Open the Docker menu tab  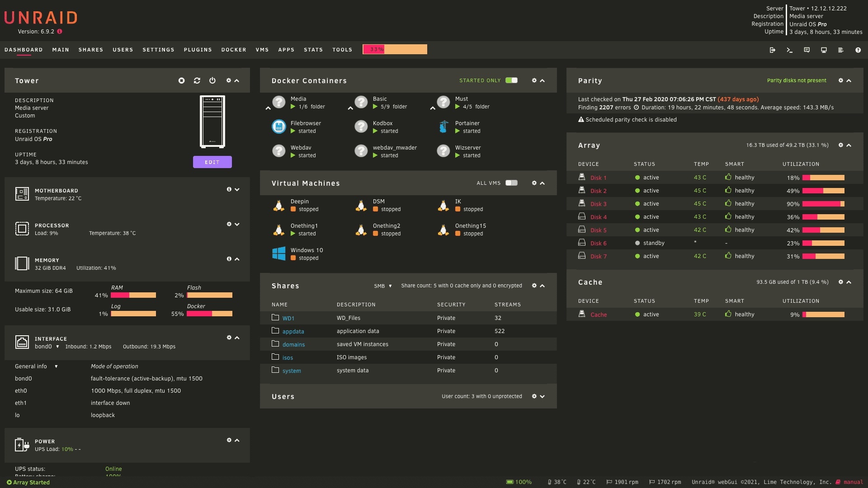tap(234, 50)
